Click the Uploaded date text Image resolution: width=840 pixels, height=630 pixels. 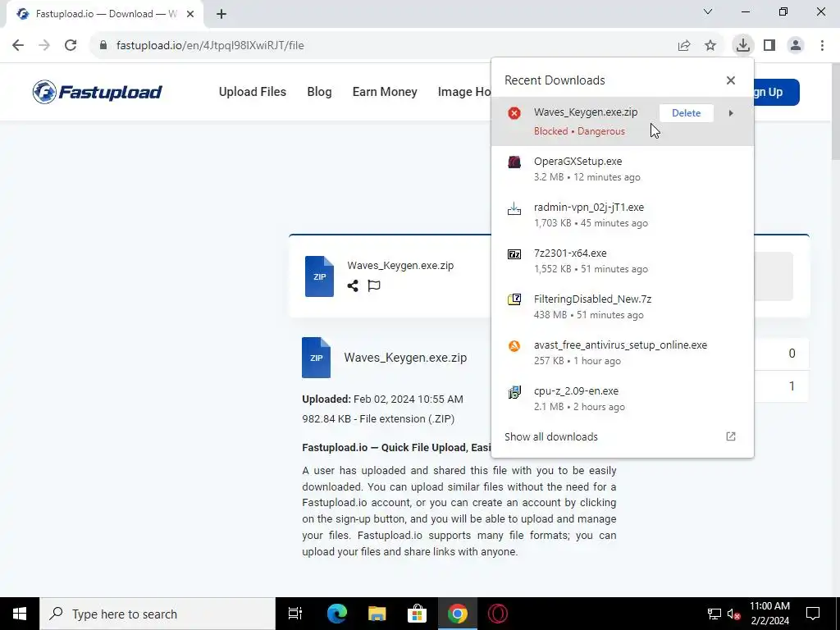382,399
